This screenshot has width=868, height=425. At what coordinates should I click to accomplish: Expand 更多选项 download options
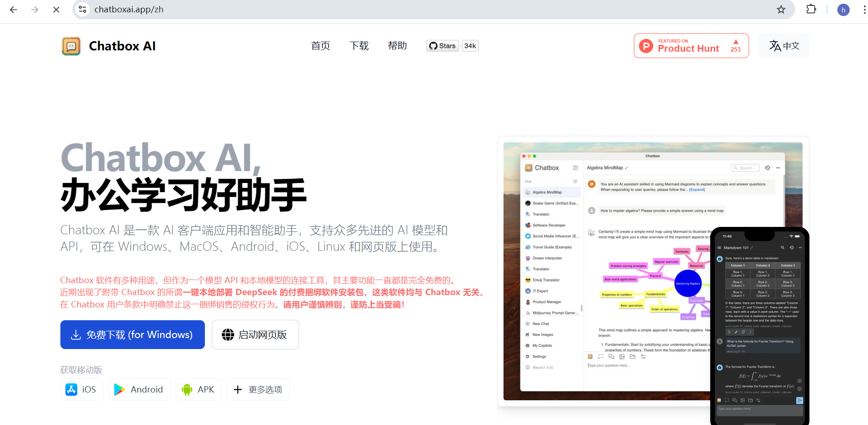pos(258,389)
